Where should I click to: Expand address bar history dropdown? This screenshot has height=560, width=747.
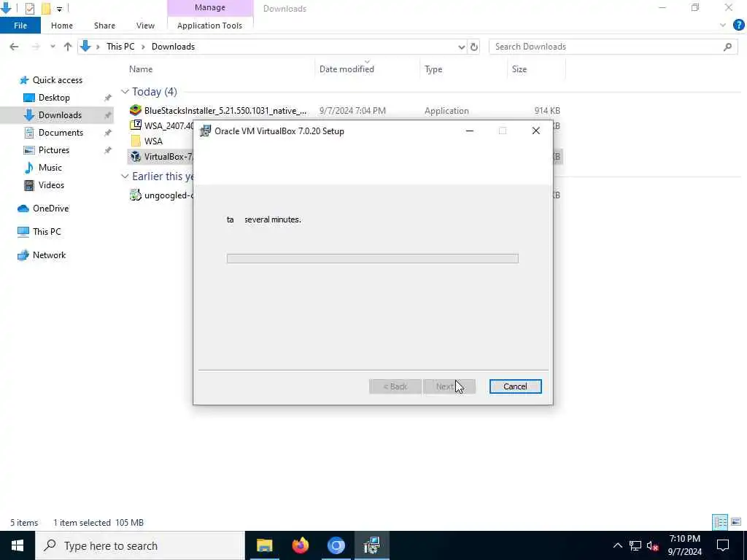pos(461,47)
